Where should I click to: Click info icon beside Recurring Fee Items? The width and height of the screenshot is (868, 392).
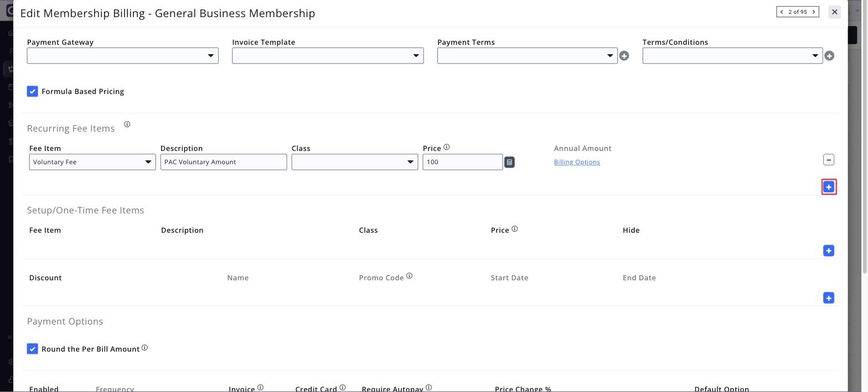pyautogui.click(x=127, y=124)
